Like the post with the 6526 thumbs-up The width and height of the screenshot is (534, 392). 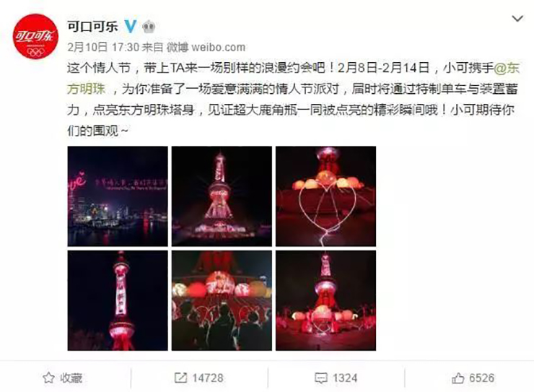(x=458, y=378)
